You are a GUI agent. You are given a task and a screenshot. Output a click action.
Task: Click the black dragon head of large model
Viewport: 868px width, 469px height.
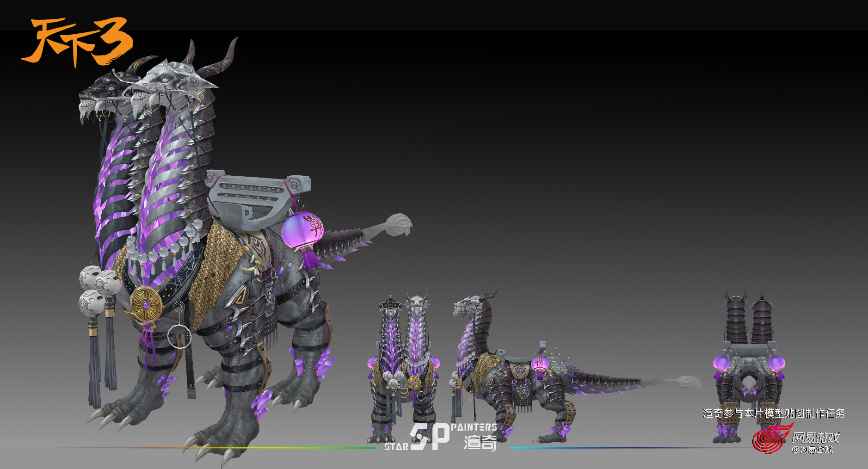pyautogui.click(x=104, y=93)
